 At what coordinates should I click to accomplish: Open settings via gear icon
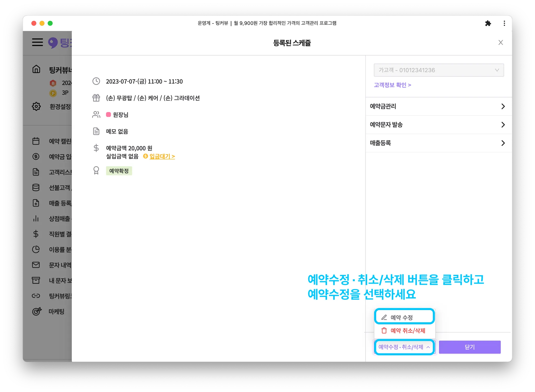36,106
